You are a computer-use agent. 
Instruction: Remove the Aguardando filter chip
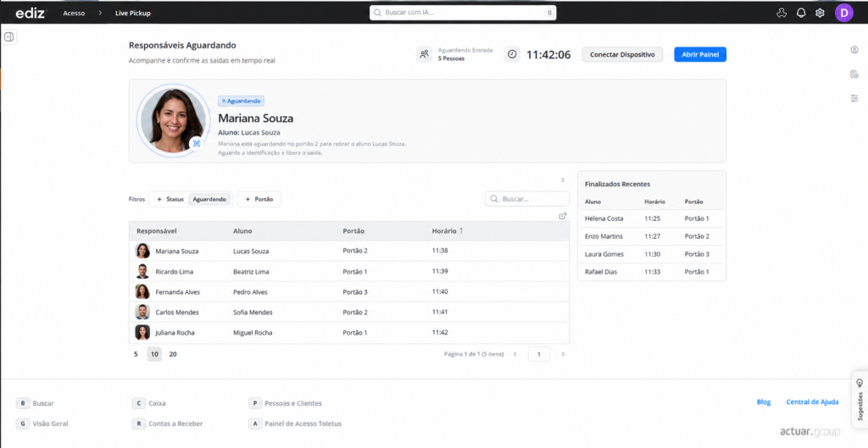point(209,199)
